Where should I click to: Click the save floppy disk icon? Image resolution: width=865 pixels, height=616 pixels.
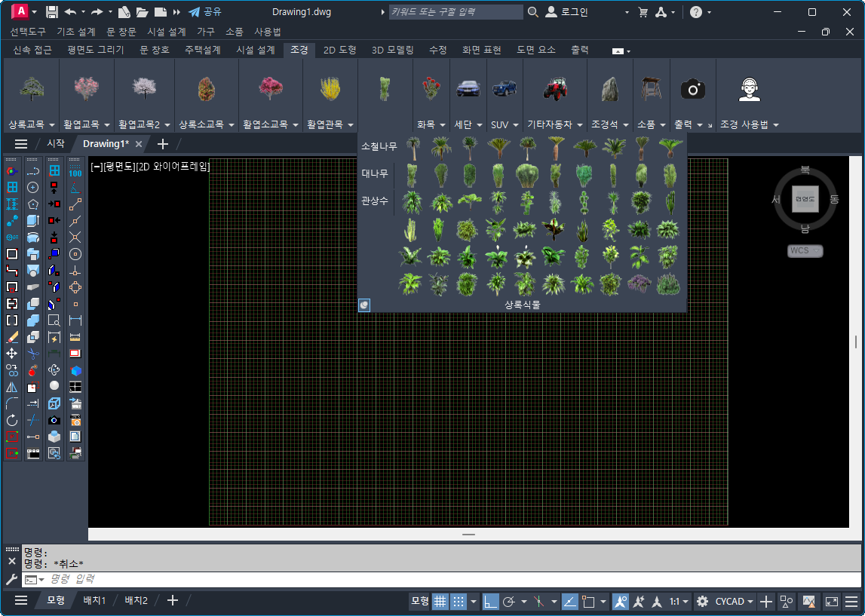52,12
